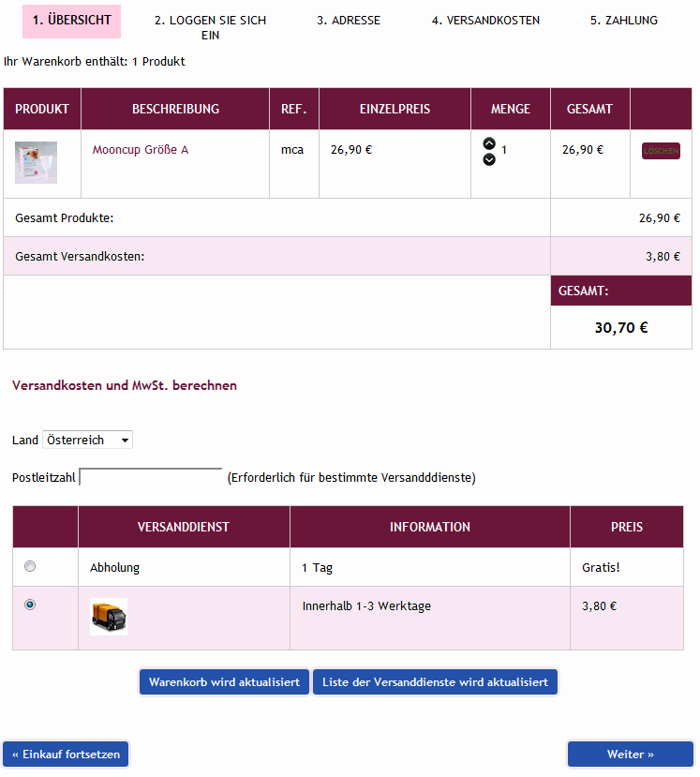Click the Einkauf fortsetzen button
The width and height of the screenshot is (700, 777).
[66, 755]
